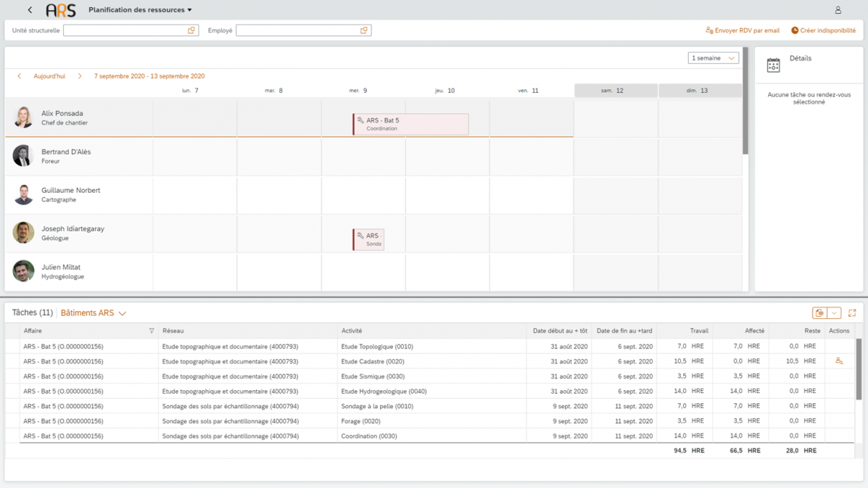Open value help for Employé field
Screen dimensions: 868x488
tap(364, 30)
